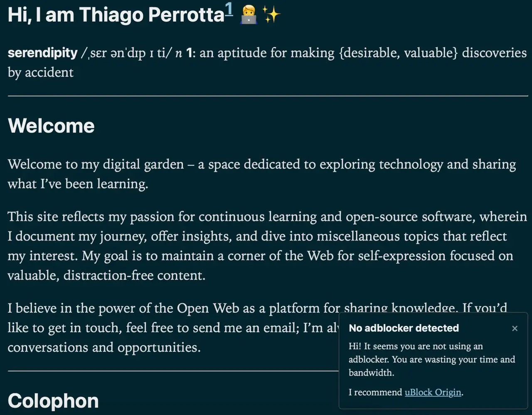Click the "No adblocker detected" popup title
532x415 pixels.
(404, 328)
